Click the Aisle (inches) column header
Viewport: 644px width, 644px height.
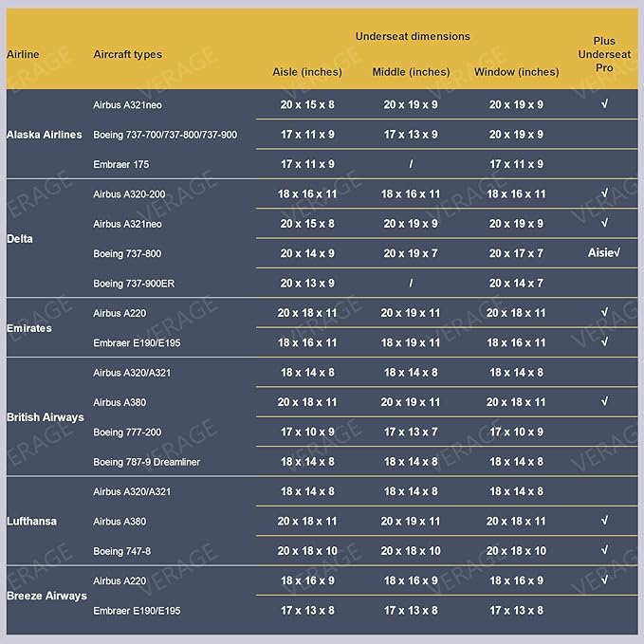[x=307, y=72]
